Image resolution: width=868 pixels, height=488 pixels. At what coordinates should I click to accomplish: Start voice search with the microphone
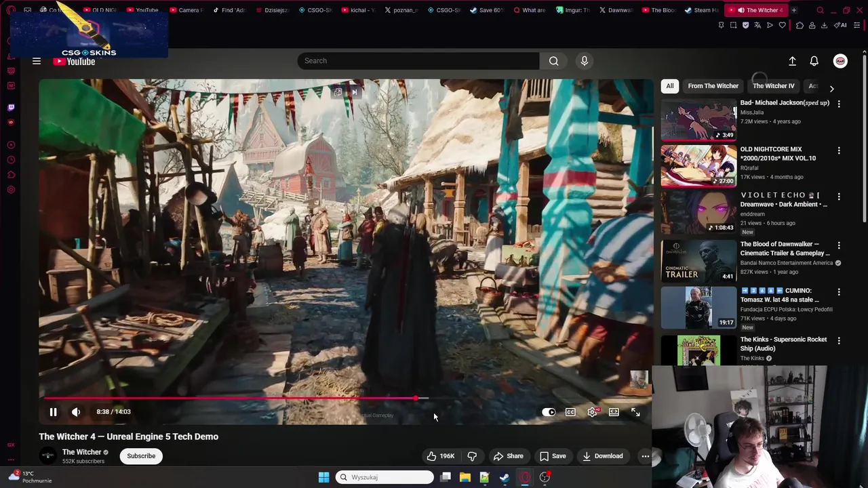pyautogui.click(x=585, y=61)
